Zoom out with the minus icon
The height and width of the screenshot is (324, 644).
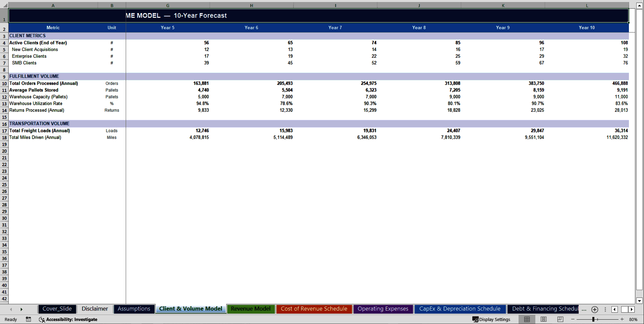[574, 319]
